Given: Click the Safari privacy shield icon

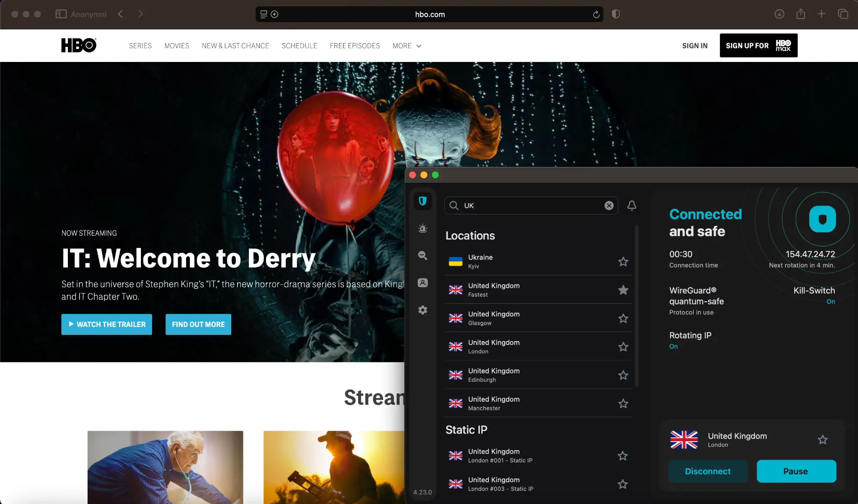Looking at the screenshot, I should point(615,14).
